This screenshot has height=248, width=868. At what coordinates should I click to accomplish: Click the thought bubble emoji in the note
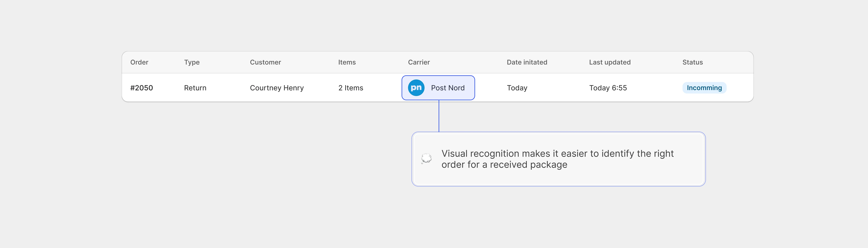pos(426,158)
